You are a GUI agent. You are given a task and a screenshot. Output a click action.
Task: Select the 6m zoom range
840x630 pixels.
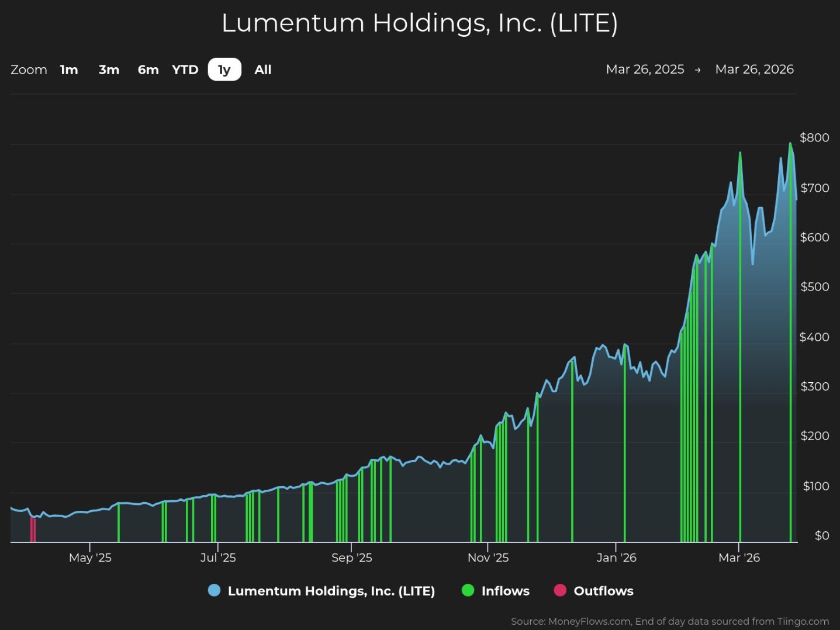click(148, 70)
